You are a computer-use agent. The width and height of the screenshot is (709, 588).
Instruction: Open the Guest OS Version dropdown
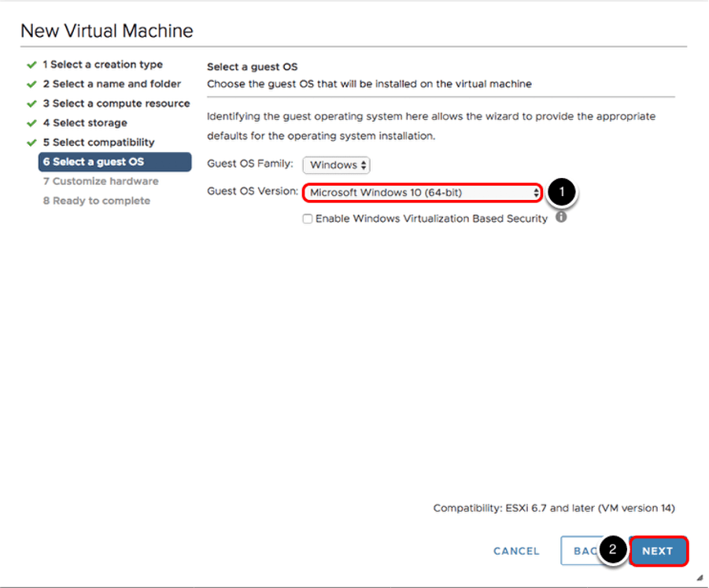[x=423, y=192]
